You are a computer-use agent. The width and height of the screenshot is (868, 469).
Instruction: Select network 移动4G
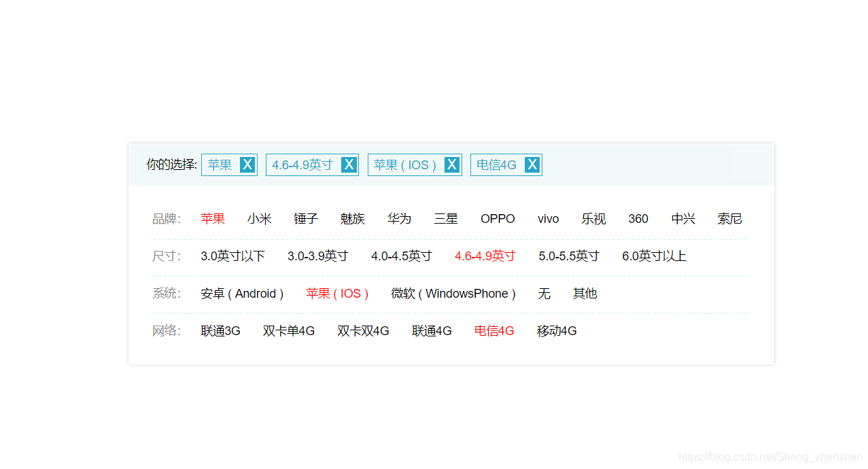tap(557, 331)
